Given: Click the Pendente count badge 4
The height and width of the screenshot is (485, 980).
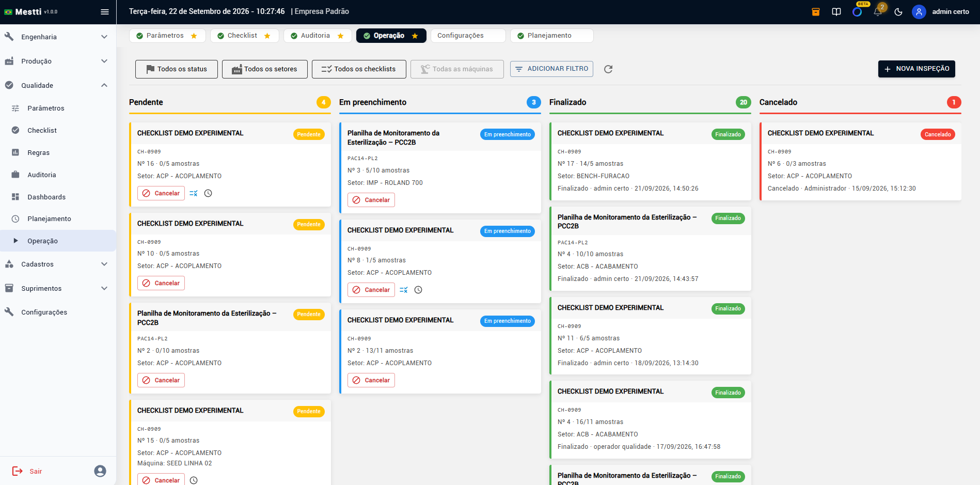Looking at the screenshot, I should pyautogui.click(x=324, y=102).
